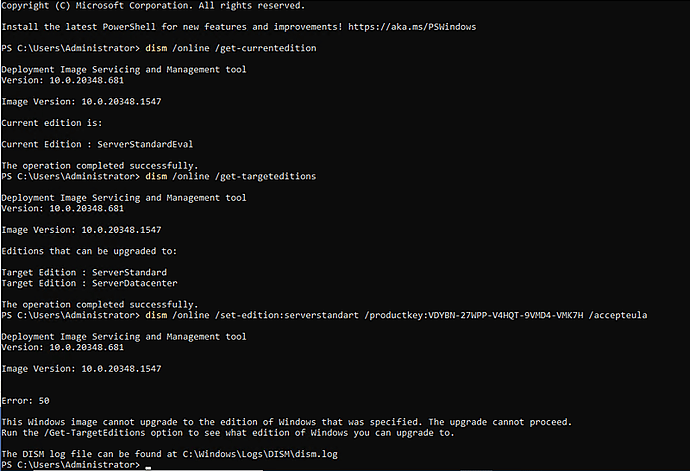Click 'Editions that can be upgraded to:' text
Viewport: 690px width, 471px height.
89,251
